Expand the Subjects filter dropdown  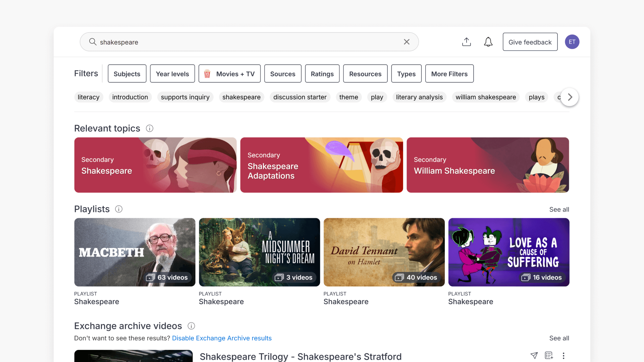tap(127, 74)
